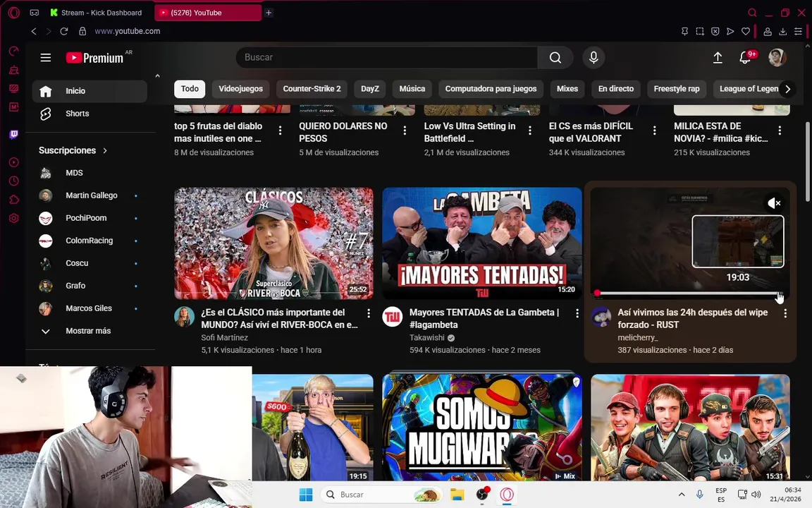Select the Counter-Strike 2 filter chip
The width and height of the screenshot is (812, 508).
pos(312,89)
